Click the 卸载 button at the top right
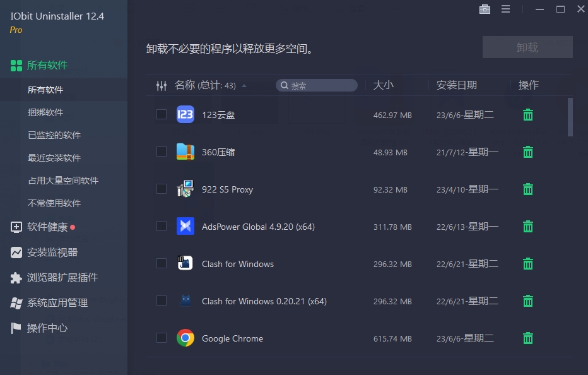 pyautogui.click(x=527, y=47)
